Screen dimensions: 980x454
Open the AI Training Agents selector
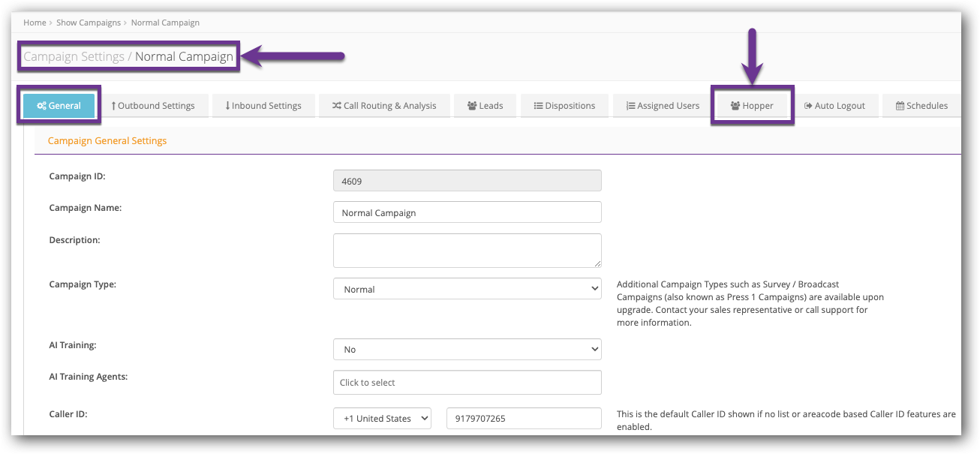pos(467,382)
